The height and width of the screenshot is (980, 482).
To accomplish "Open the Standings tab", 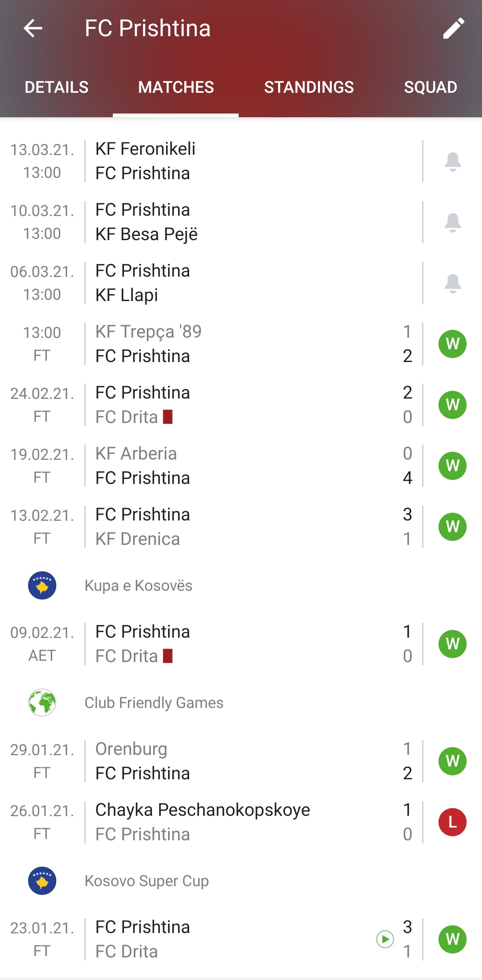I will point(309,87).
